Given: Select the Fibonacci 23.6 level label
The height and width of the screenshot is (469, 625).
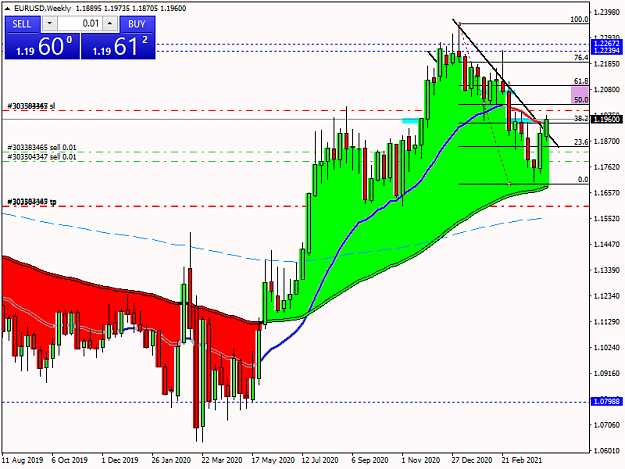Looking at the screenshot, I should point(581,142).
